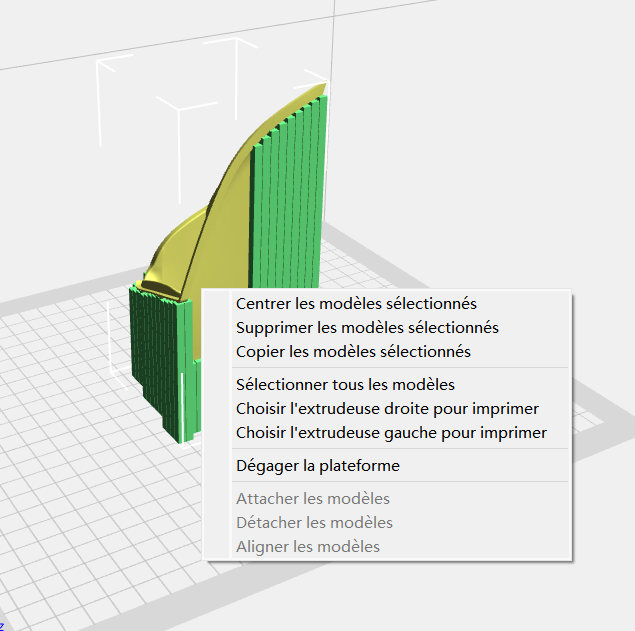
Task: Click 'Dégager la plateforme' menu item
Action: (387, 466)
